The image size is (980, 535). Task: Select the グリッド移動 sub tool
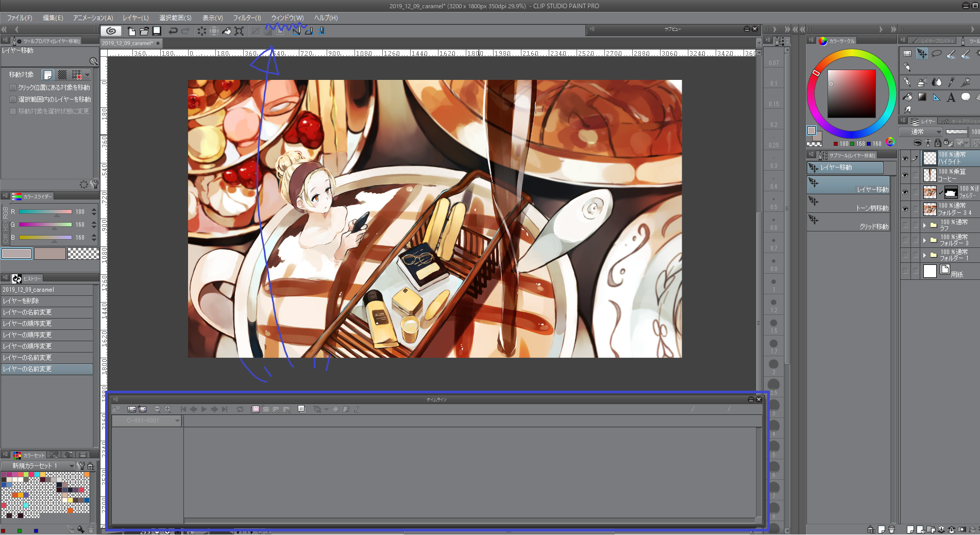(x=848, y=222)
